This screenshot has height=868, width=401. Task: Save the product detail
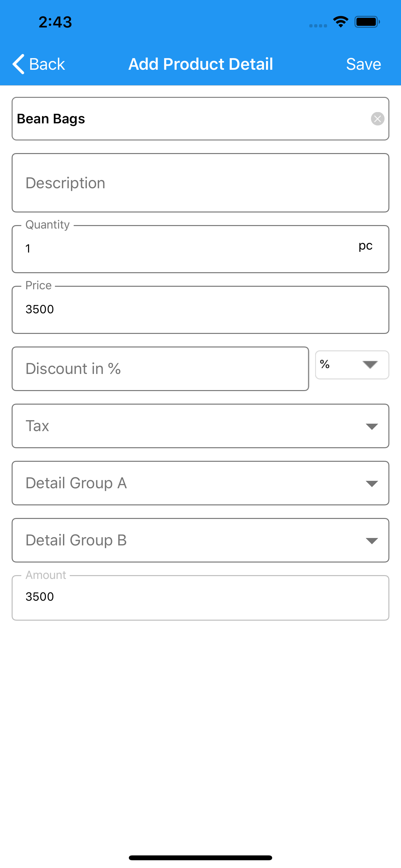363,64
